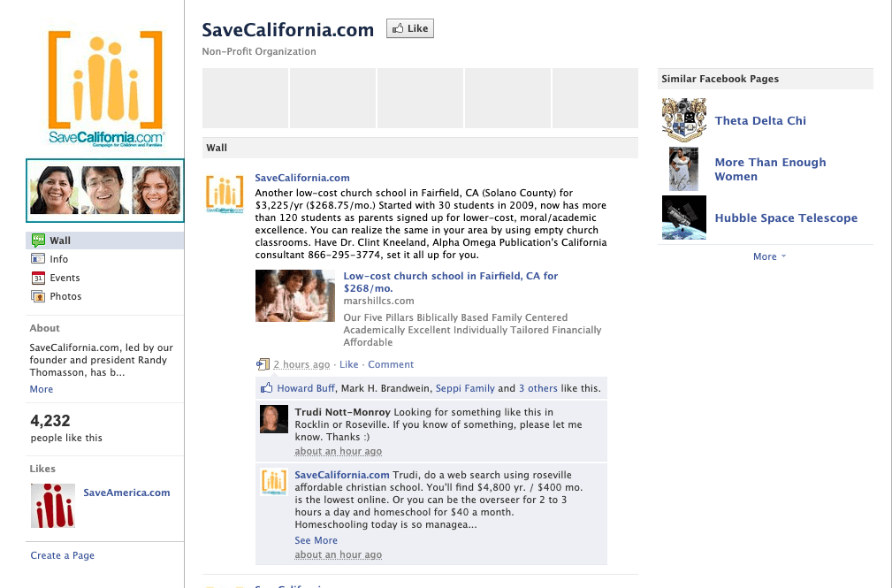Click the thumbs-up icon beside Howard Buff
Viewport: 892px width, 588px height.
click(x=266, y=387)
